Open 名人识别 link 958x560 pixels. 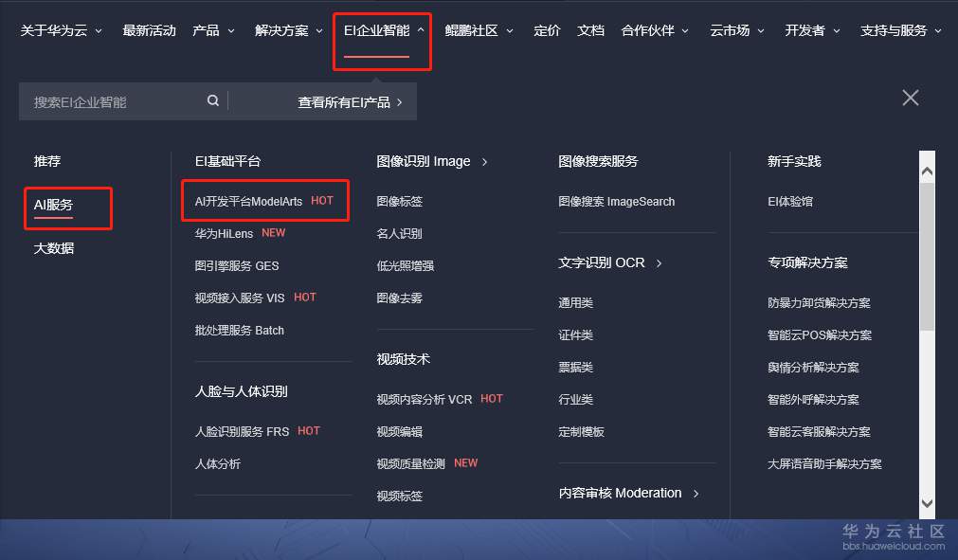tap(400, 233)
